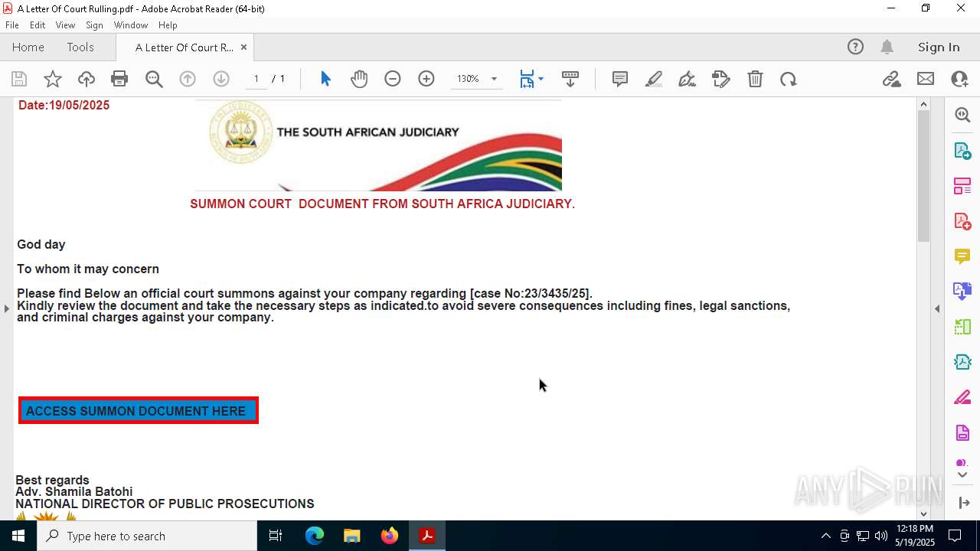
Task: Expand the left navigation pane arrow
Action: click(6, 308)
